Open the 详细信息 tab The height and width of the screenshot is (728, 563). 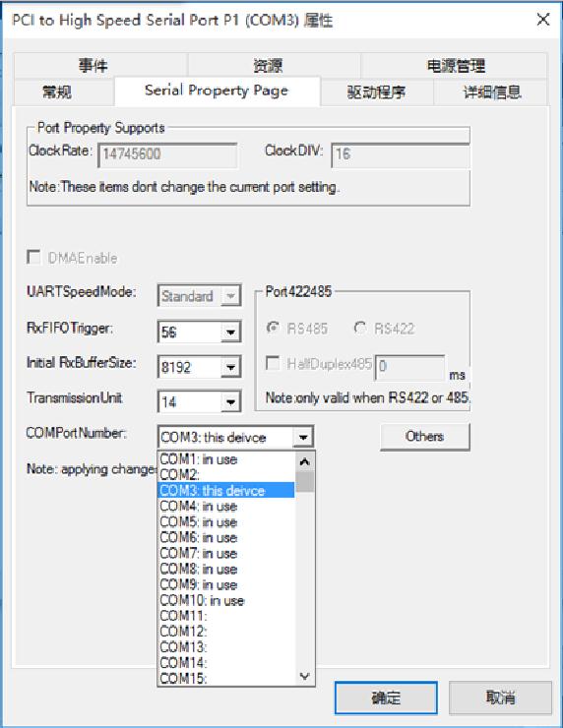pos(491,91)
